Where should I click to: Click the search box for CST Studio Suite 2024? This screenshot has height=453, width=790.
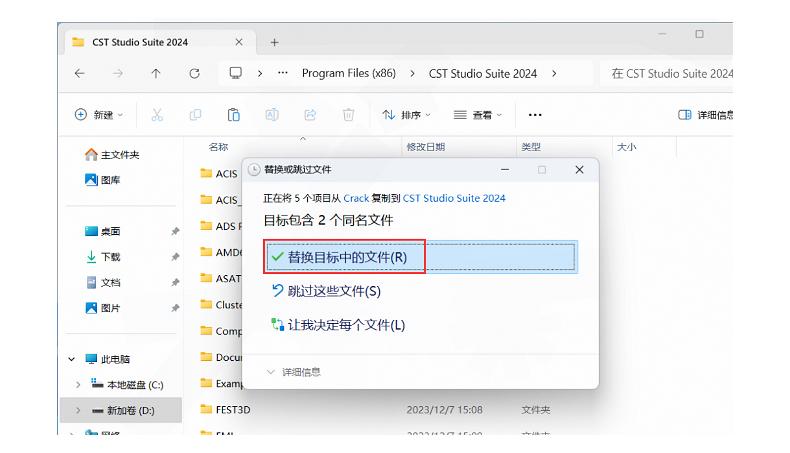[667, 74]
